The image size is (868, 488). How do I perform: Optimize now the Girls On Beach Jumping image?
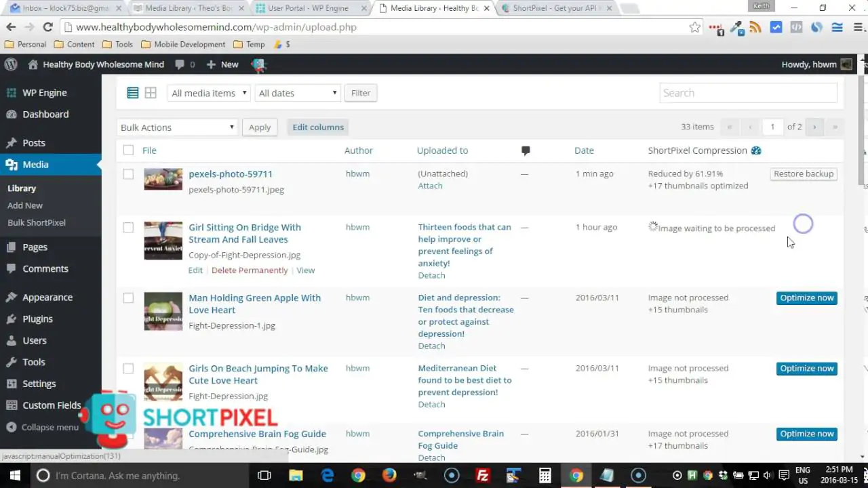807,368
